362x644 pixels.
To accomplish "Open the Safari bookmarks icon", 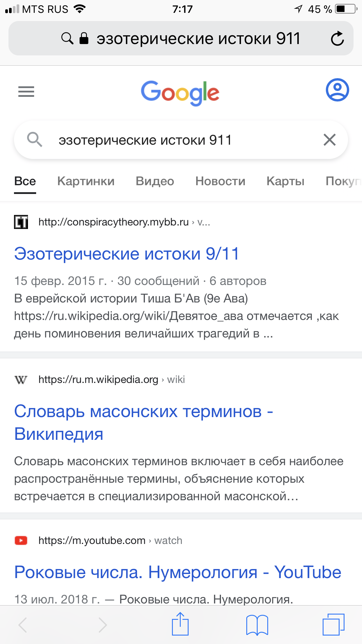I will pyautogui.click(x=257, y=625).
